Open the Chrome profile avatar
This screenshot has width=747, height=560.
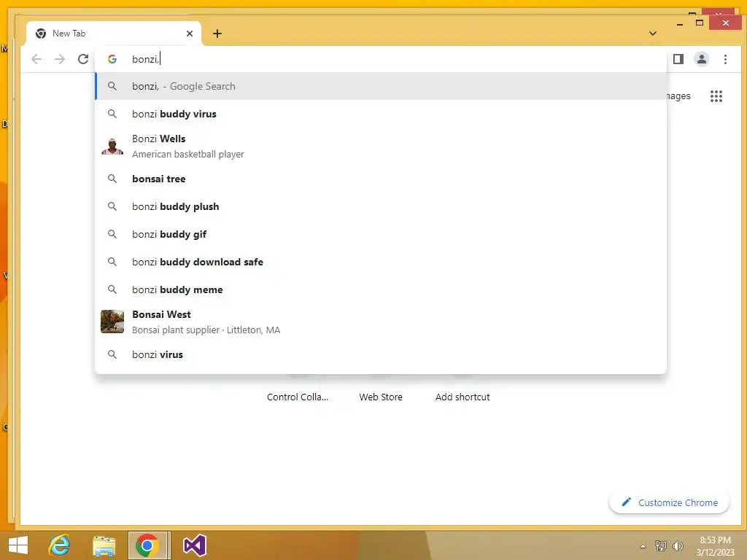(701, 59)
